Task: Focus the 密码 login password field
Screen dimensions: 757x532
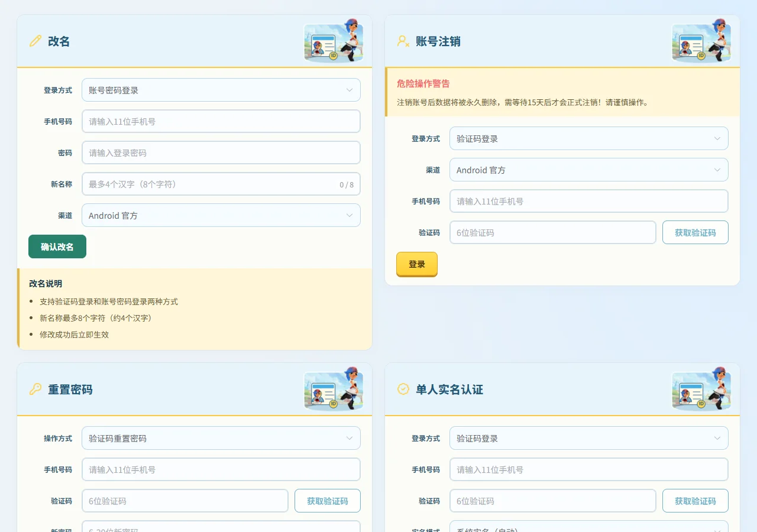Action: (x=221, y=153)
